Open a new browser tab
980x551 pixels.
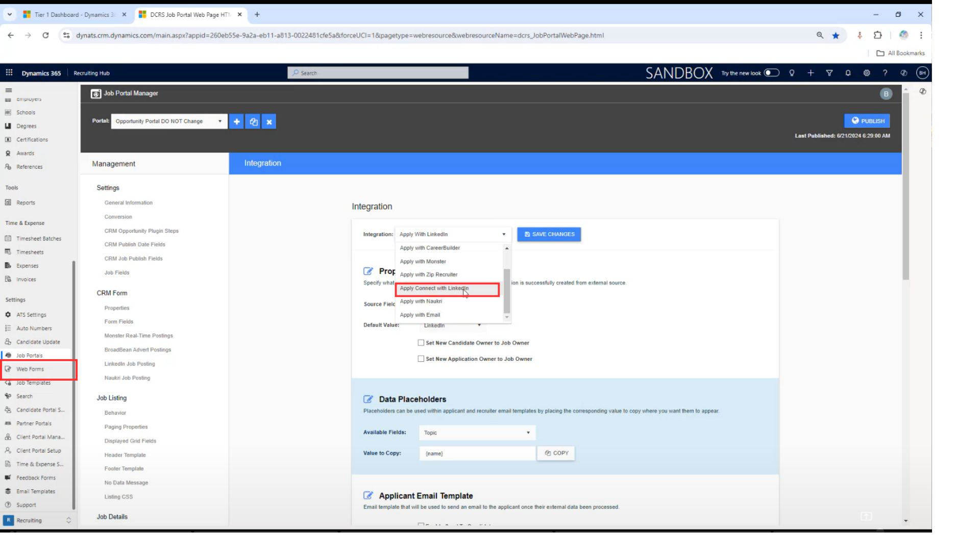(257, 14)
